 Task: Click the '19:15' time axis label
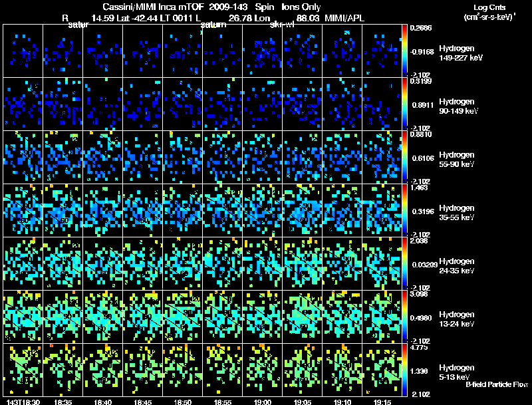coord(382,402)
